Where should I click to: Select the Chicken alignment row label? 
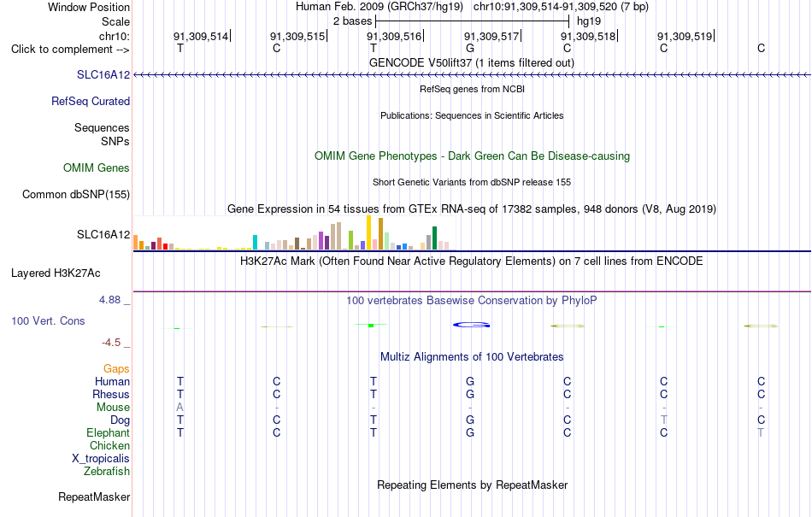click(x=109, y=445)
